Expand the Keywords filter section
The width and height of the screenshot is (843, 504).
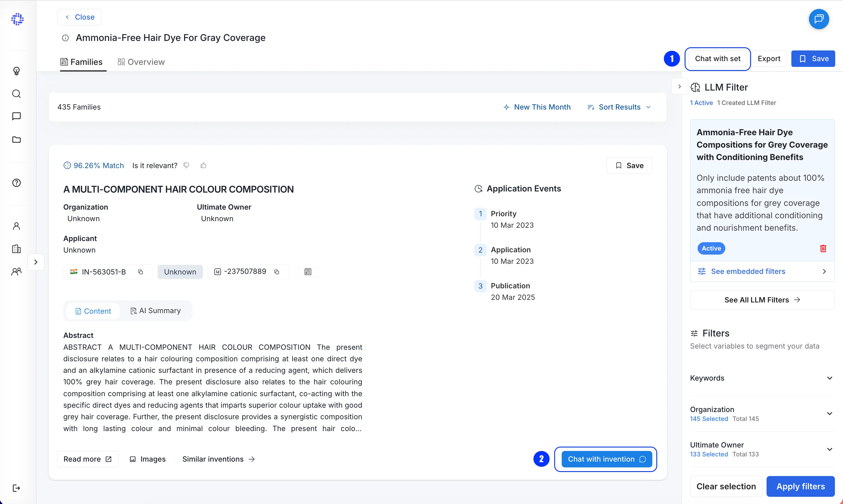762,378
